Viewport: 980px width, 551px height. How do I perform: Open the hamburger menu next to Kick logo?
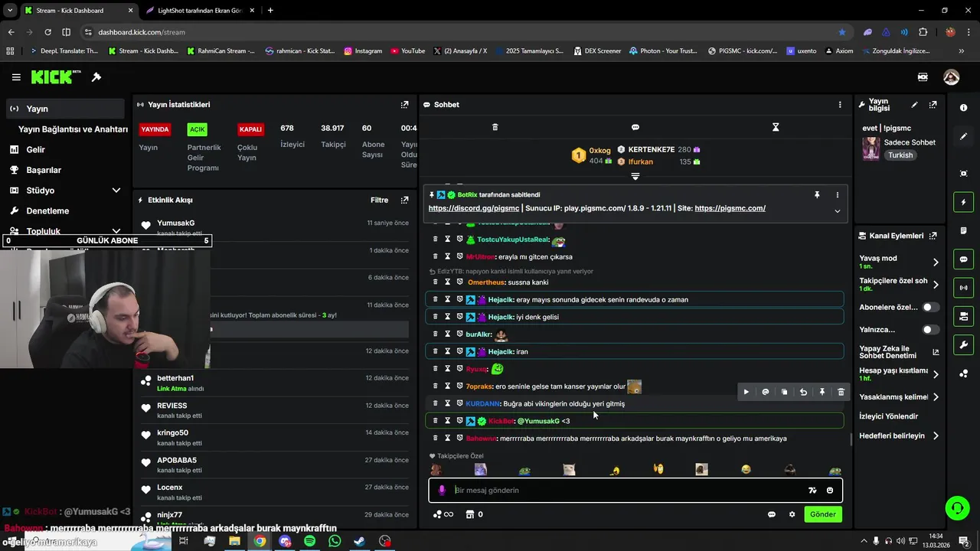coord(16,77)
